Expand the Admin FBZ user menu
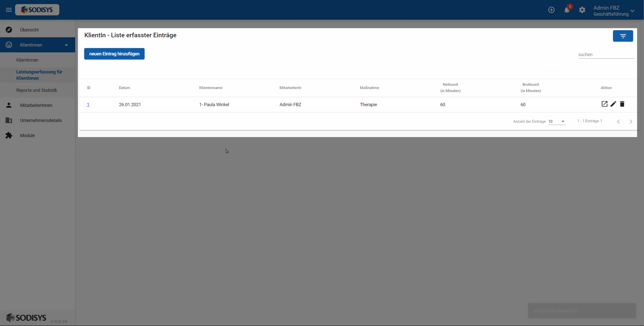Screen dimensions: 644x326 (632, 11)
